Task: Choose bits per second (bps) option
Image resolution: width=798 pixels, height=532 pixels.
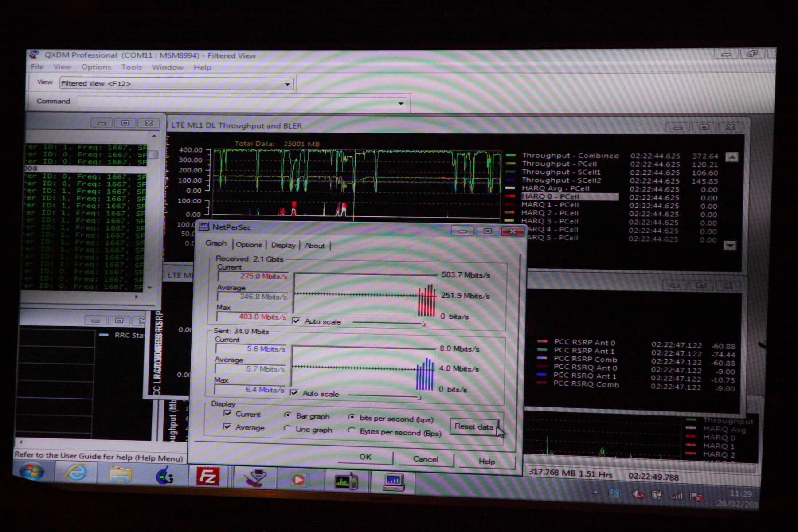Action: click(352, 417)
